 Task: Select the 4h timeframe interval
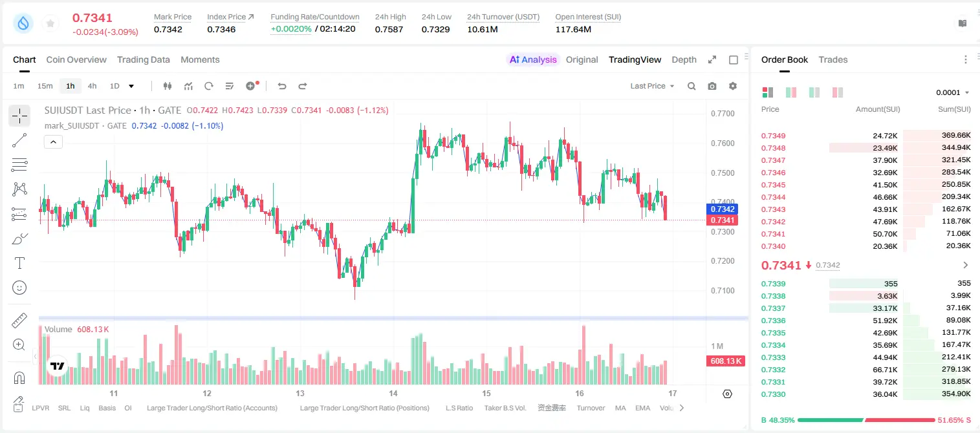tap(93, 86)
